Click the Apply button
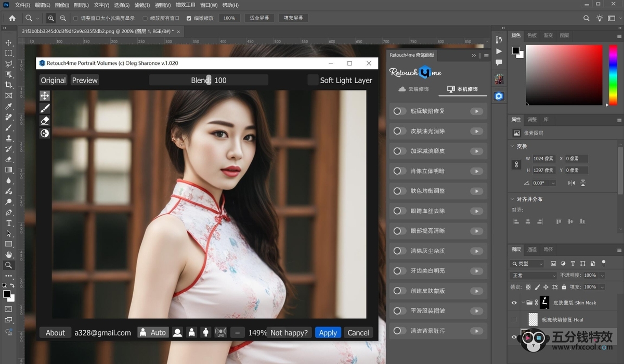 coord(328,333)
